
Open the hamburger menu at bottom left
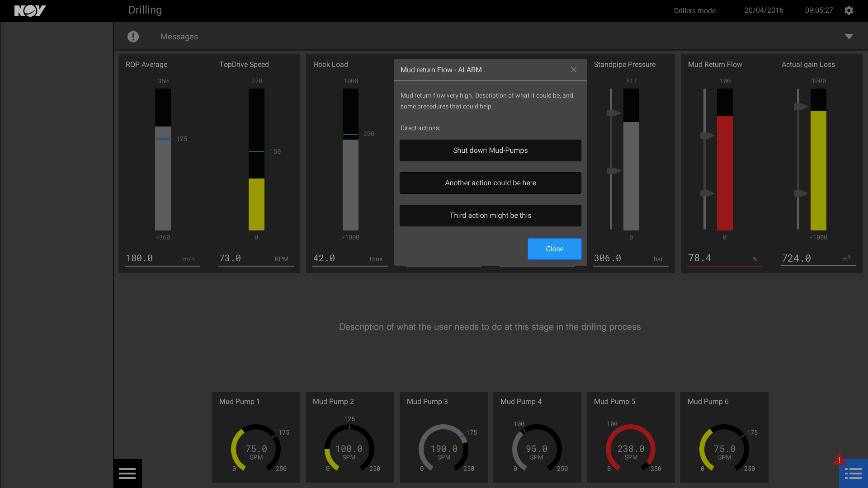pyautogui.click(x=127, y=474)
